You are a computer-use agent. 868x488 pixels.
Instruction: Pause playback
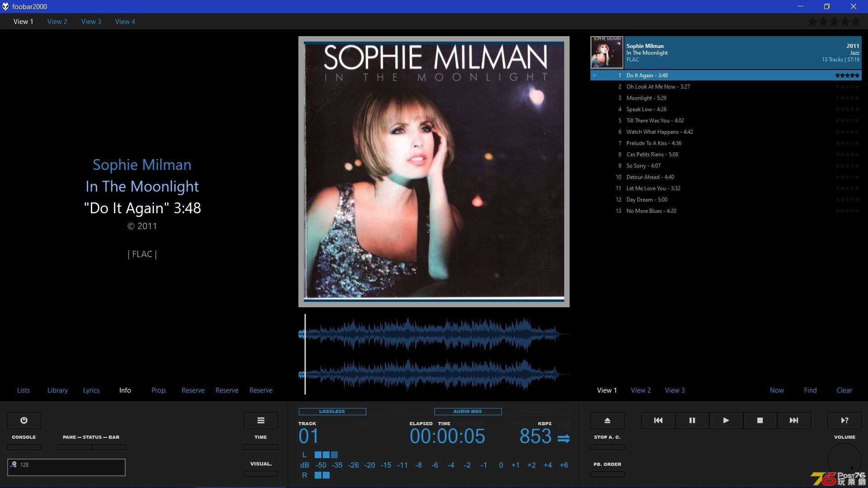tap(692, 420)
